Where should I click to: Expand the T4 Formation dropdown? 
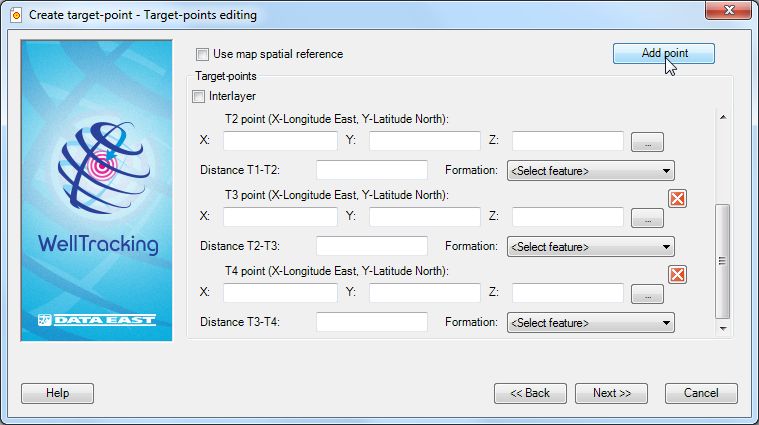coord(591,323)
